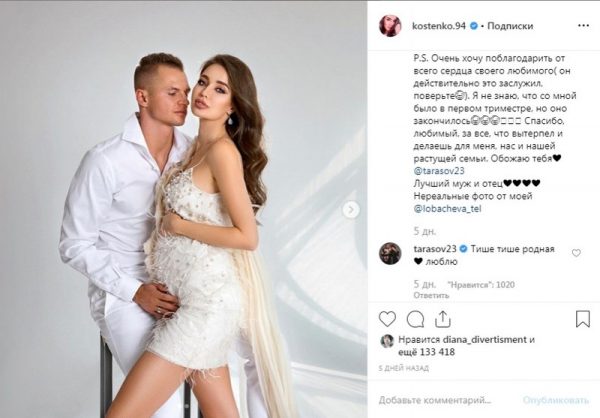Image resolution: width=600 pixels, height=418 pixels.
Task: Like tarasov23's comment with small heart
Action: [576, 253]
